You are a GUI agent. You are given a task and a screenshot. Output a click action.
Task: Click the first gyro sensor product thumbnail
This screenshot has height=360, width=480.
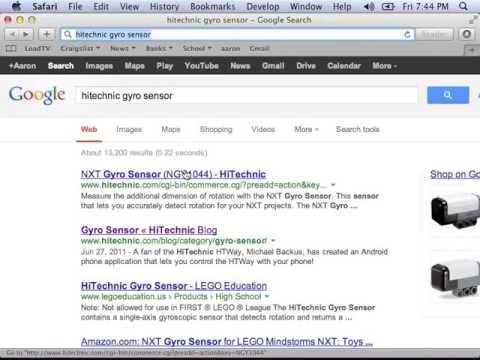click(x=455, y=211)
